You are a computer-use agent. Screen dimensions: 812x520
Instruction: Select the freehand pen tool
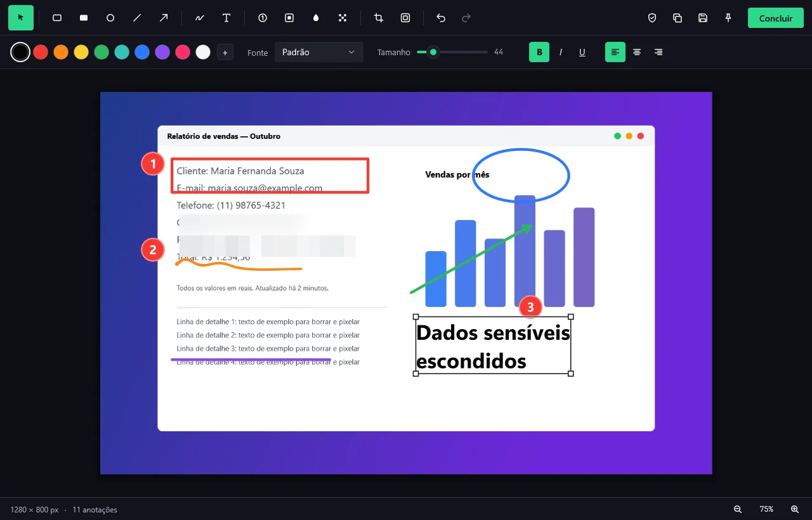[x=200, y=18]
